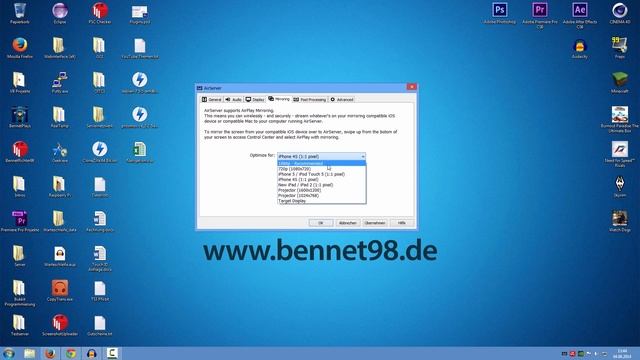
Task: Open the Premiere Pro Projekte desktop folder
Action: click(x=20, y=222)
